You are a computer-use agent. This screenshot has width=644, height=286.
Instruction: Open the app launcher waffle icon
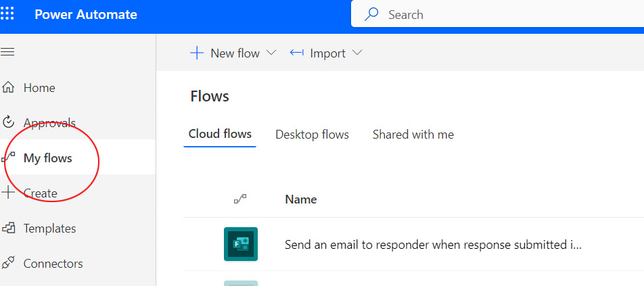tap(8, 15)
